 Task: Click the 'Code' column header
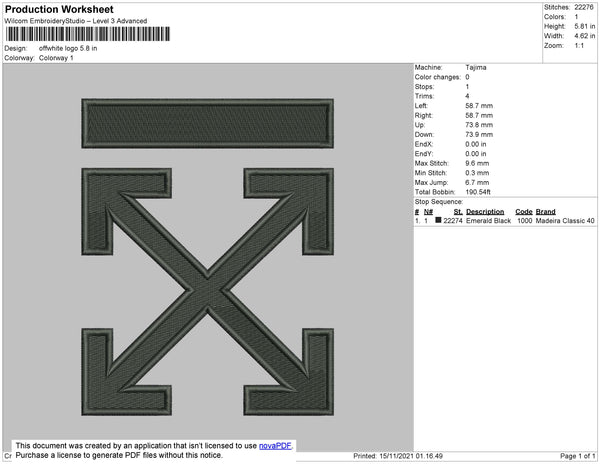point(523,212)
